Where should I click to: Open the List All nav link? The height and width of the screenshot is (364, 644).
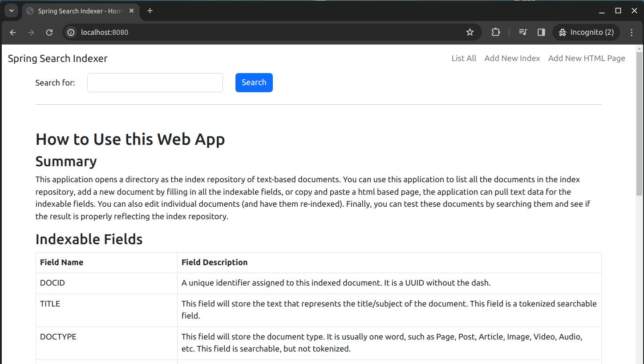[x=463, y=58]
